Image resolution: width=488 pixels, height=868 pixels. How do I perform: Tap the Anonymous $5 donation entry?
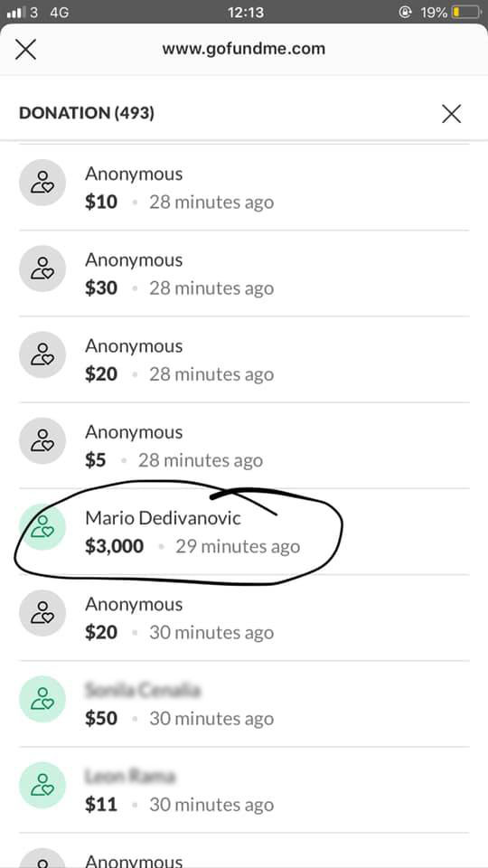click(x=244, y=446)
